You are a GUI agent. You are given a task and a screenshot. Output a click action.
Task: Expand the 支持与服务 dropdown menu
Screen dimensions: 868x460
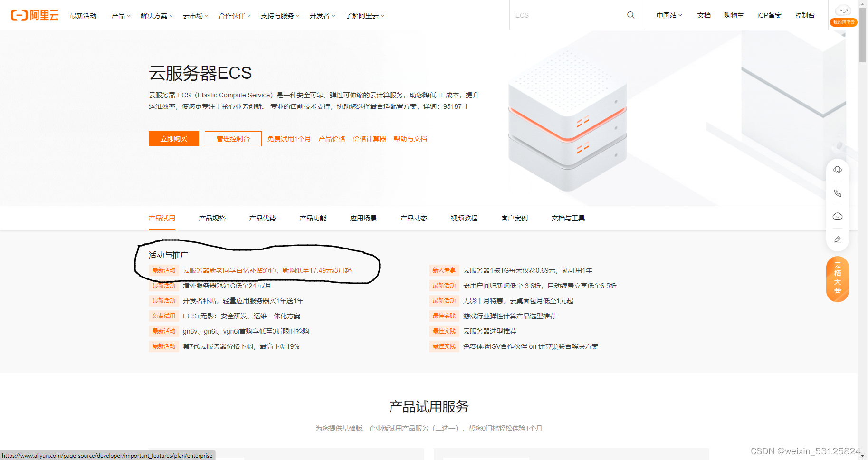(280, 16)
